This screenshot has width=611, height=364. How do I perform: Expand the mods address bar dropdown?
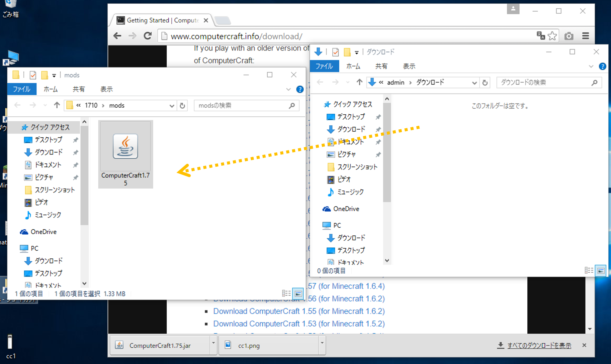(x=172, y=106)
